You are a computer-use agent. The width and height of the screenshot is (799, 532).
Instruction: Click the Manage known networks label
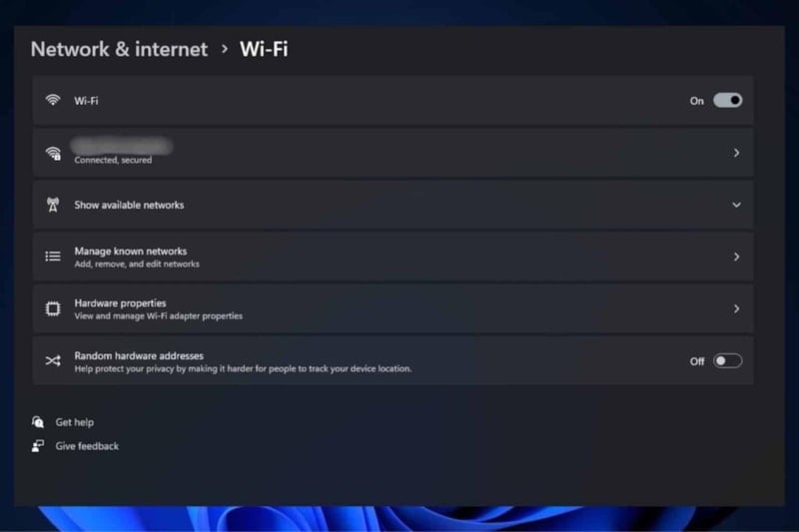pyautogui.click(x=131, y=251)
